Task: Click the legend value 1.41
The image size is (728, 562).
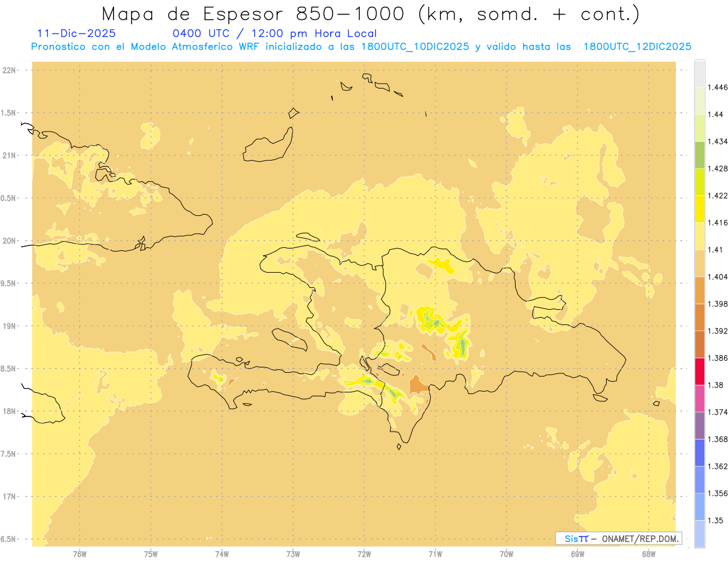Action: (x=716, y=249)
